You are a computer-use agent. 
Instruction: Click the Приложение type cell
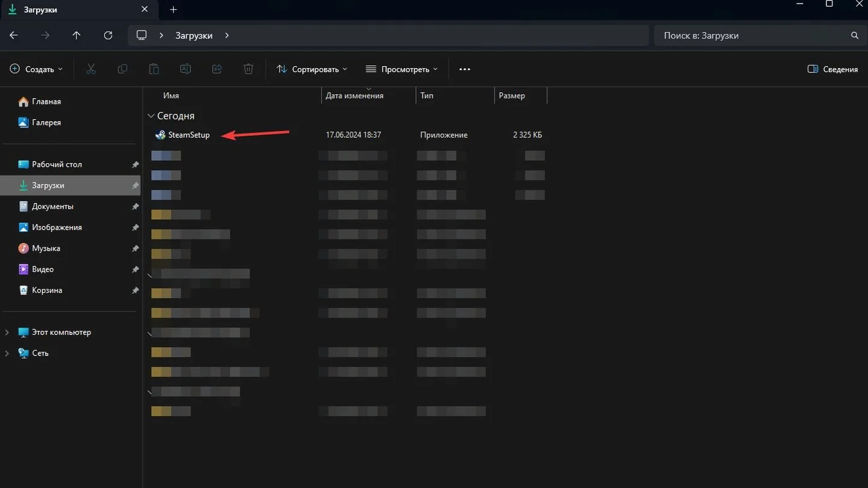[444, 135]
